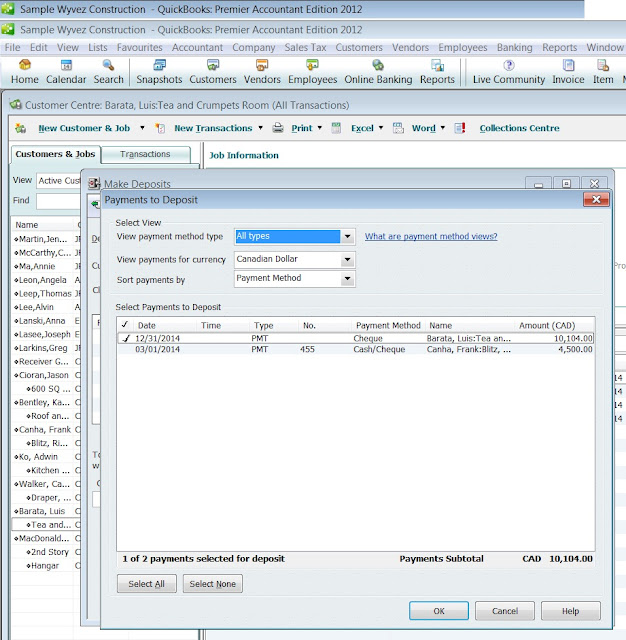Expand Word dropdown arrow
Image resolution: width=626 pixels, height=640 pixels.
(443, 128)
